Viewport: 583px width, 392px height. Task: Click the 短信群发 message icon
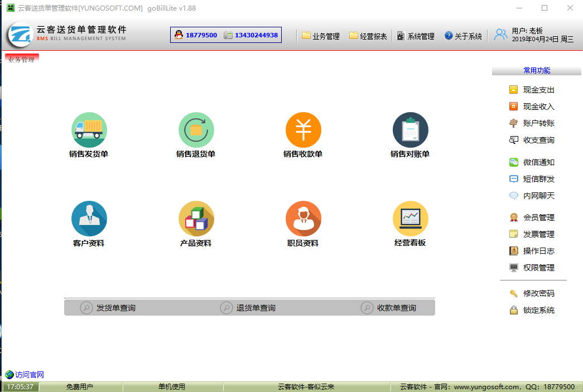point(513,179)
